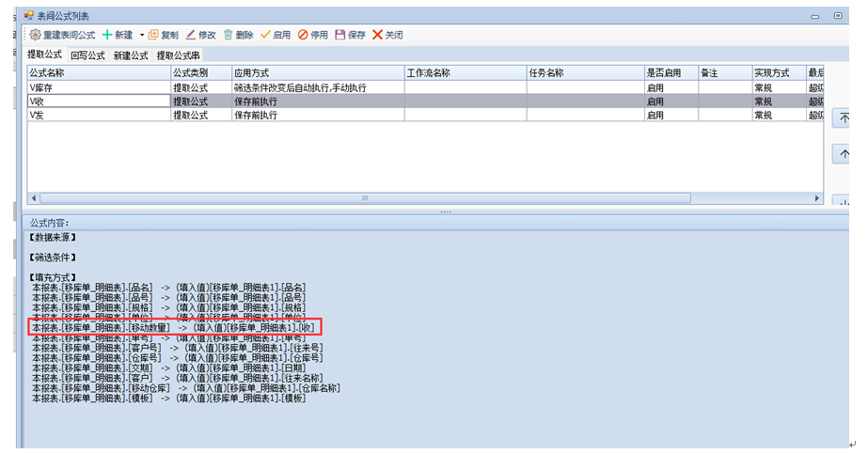The image size is (868, 454).
Task: Disable formula using the 停用 icon
Action: pos(303,35)
